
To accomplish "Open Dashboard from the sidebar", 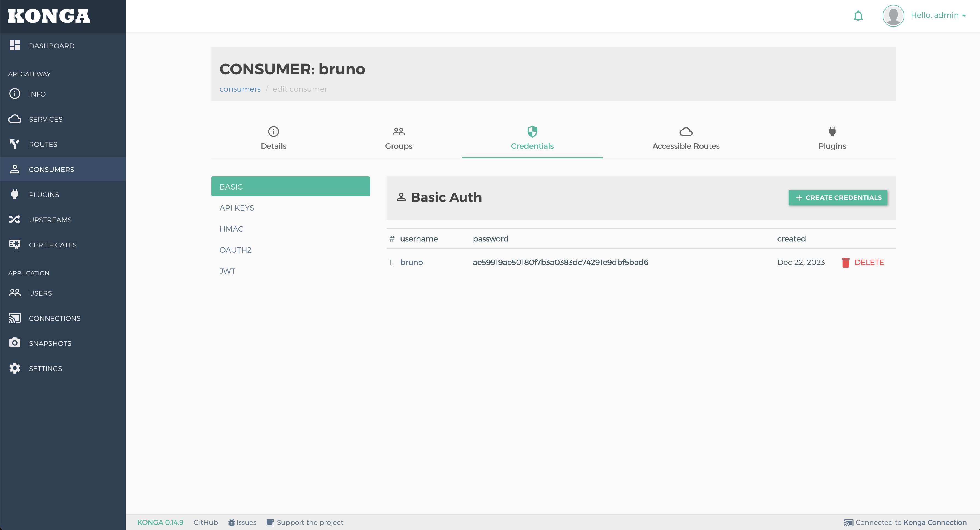I will (x=51, y=46).
